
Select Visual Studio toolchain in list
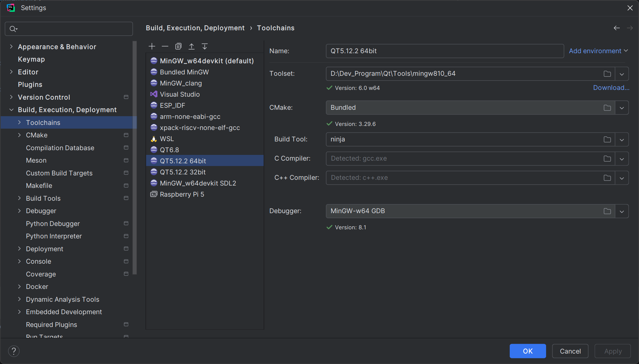pos(180,94)
